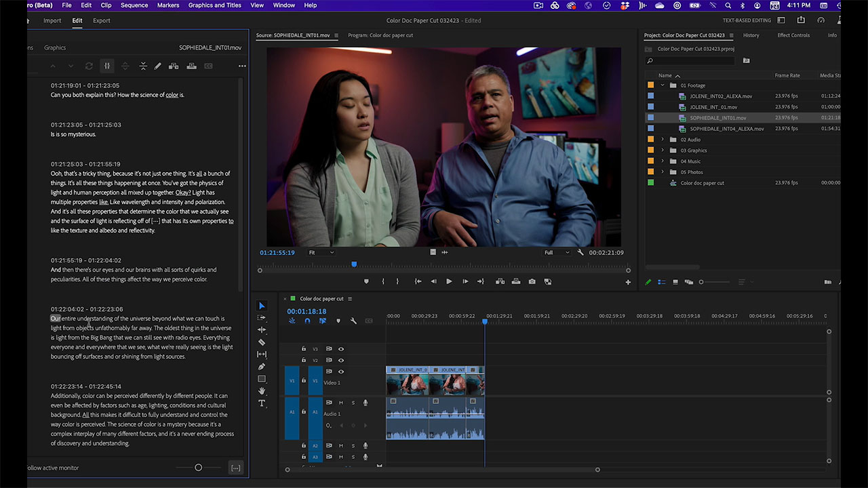
Task: Open the Export workspace
Action: click(x=102, y=20)
